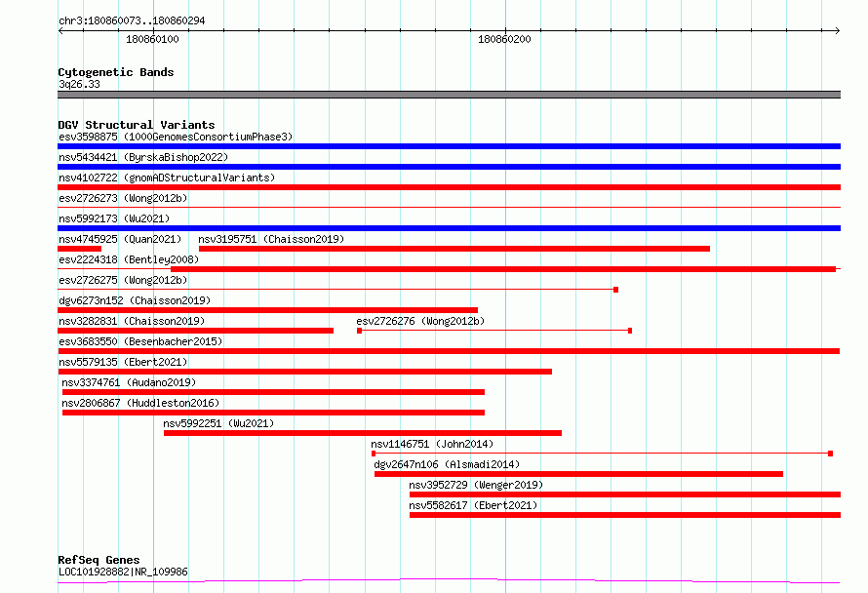Select the red bar under dgv2647n106

[579, 474]
